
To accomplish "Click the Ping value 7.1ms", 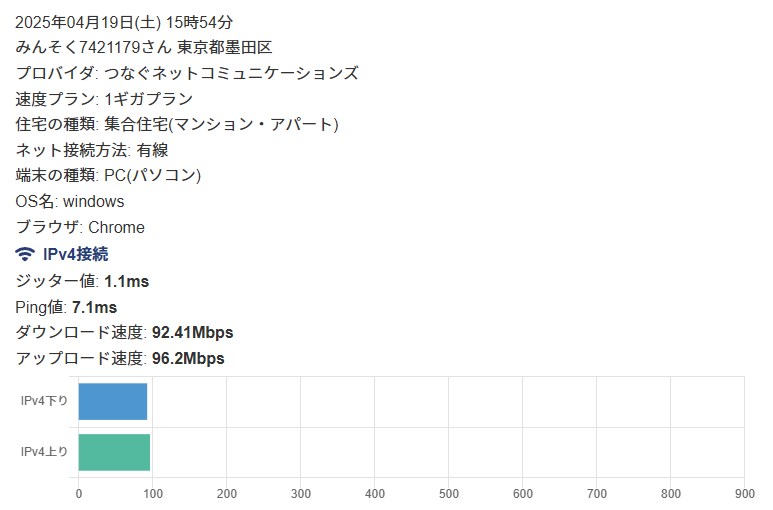I will coord(94,307).
